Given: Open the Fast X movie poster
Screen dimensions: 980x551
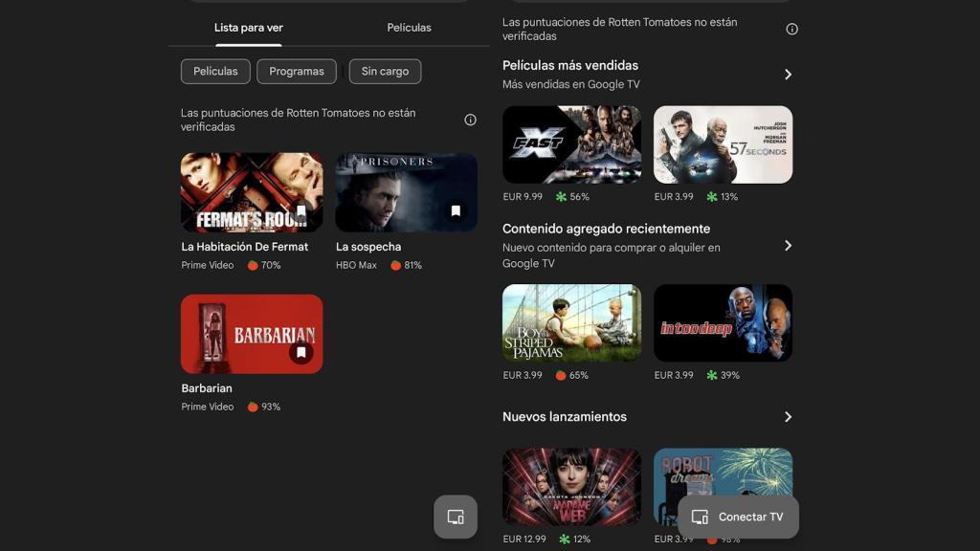Looking at the screenshot, I should [x=572, y=144].
